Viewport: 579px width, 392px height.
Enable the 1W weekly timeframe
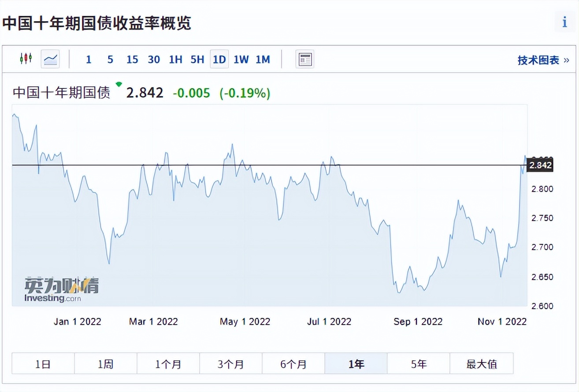coord(241,59)
